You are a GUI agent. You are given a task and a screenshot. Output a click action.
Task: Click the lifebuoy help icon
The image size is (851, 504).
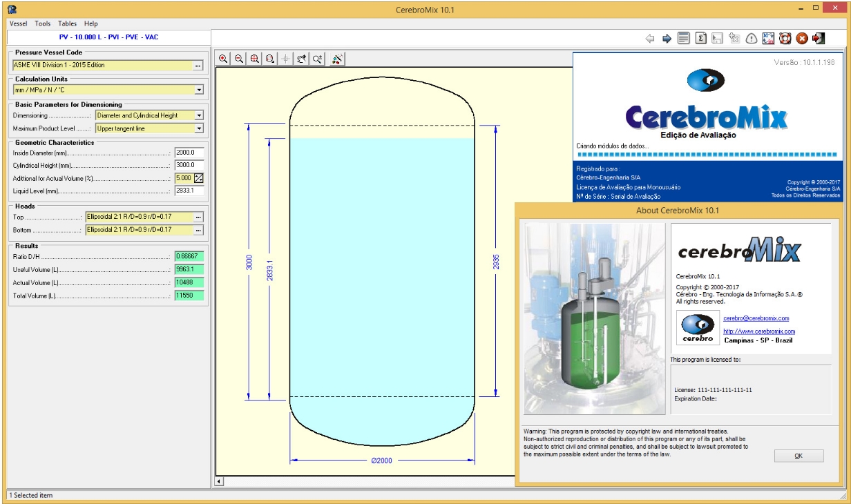pos(785,39)
